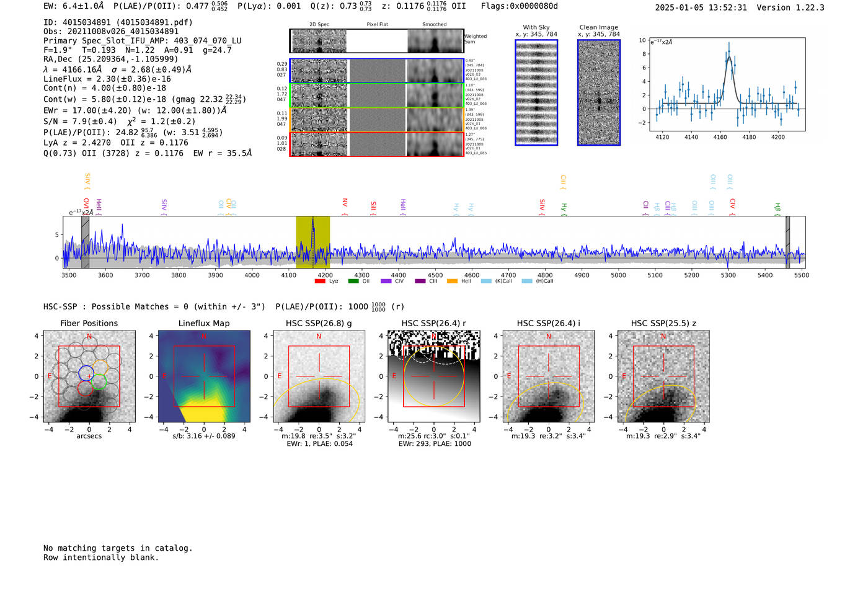Open the Clean Image panel
Viewport: 868px width, 591px height.
coord(599,92)
